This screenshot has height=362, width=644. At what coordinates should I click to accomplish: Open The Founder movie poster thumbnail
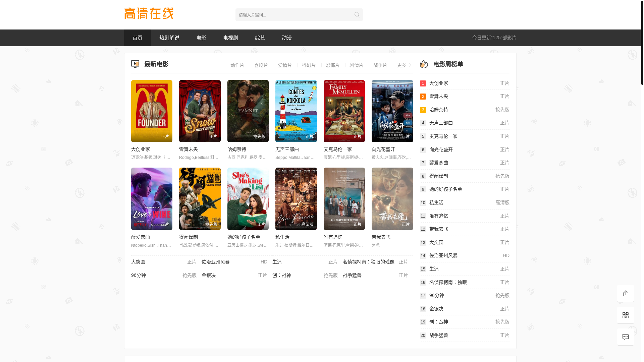152,111
